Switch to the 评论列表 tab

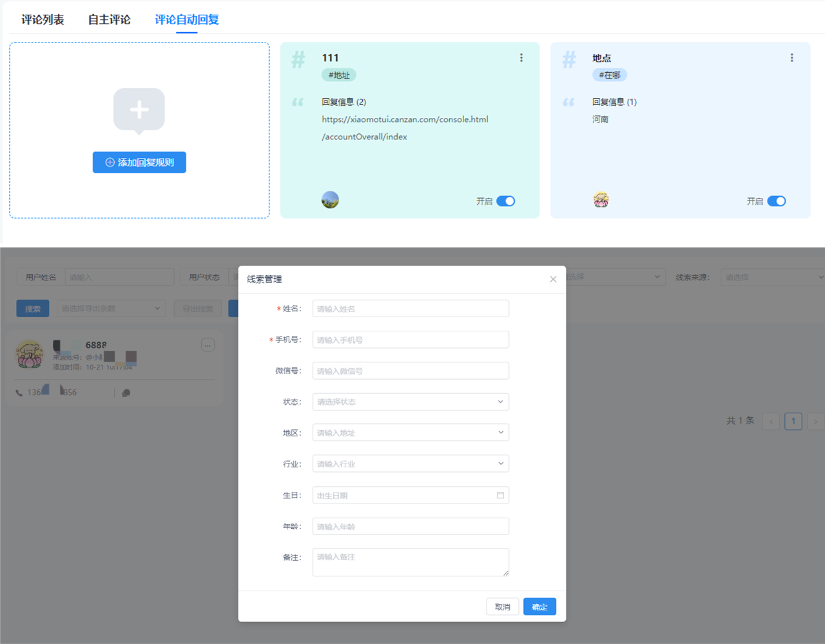click(43, 19)
